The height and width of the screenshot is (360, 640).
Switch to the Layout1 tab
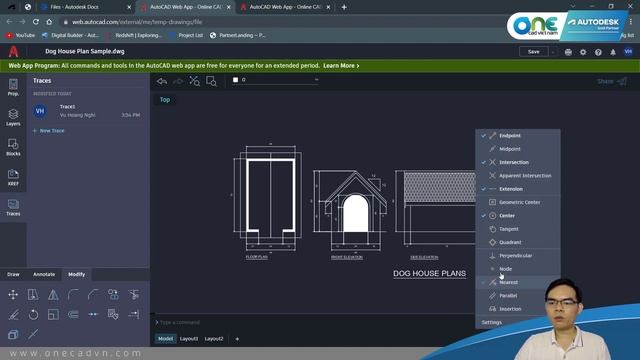pyautogui.click(x=189, y=339)
